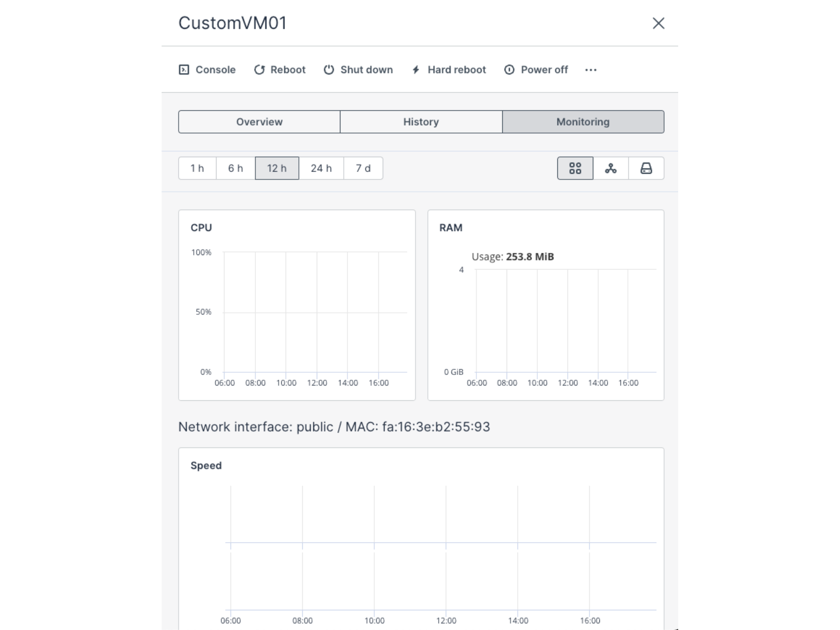Click Power off action

tap(536, 70)
